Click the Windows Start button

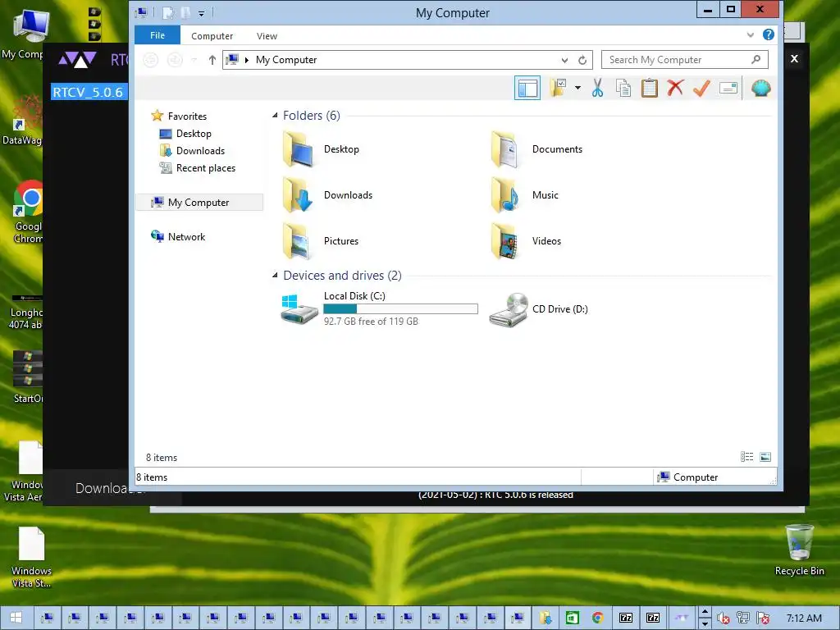pyautogui.click(x=16, y=618)
